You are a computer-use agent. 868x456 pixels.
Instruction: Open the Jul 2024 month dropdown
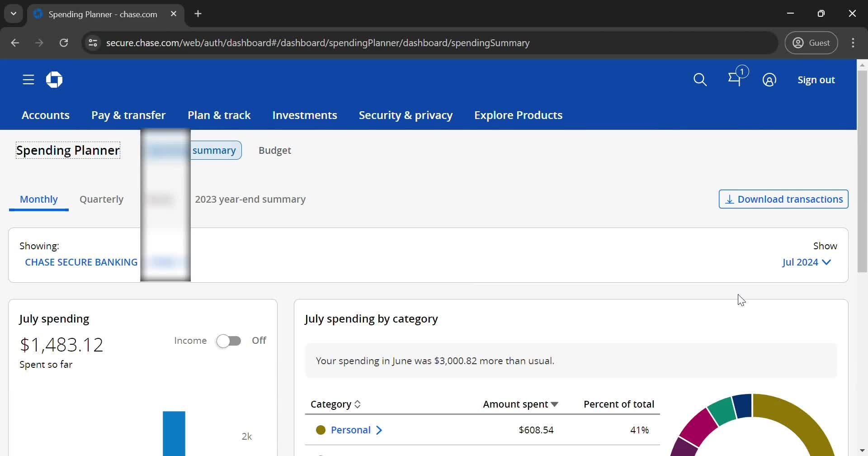pos(807,262)
